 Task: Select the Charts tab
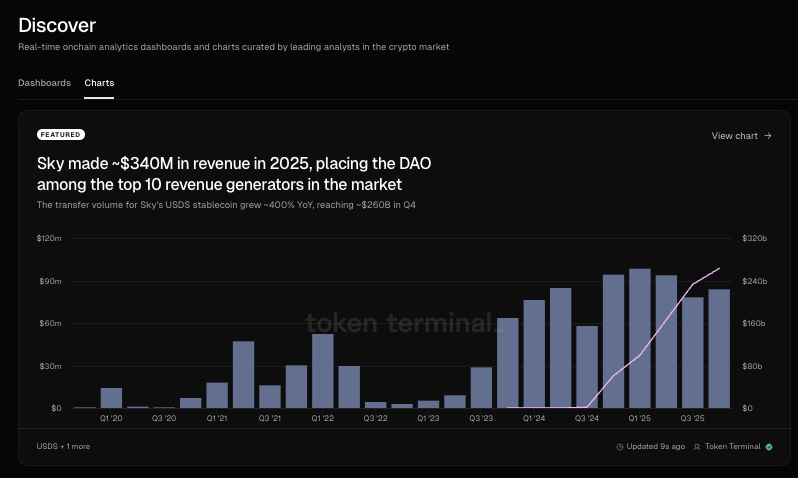click(99, 83)
